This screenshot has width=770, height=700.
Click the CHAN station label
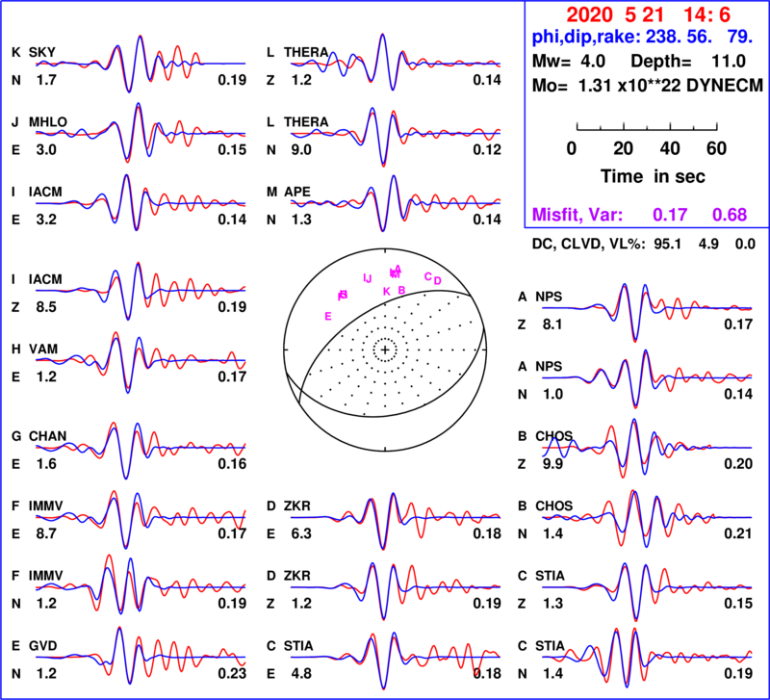click(47, 436)
